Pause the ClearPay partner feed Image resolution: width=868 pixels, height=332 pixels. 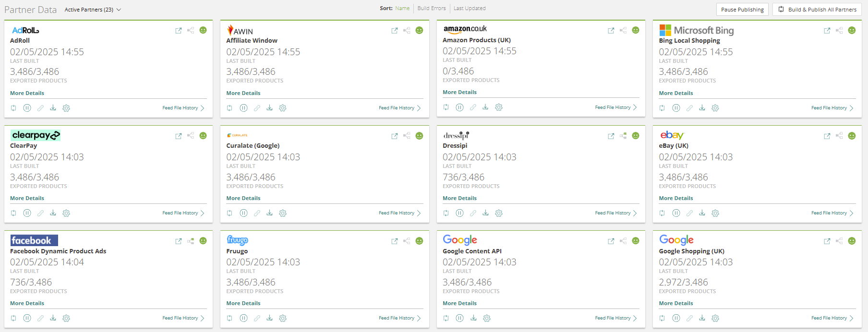[27, 213]
